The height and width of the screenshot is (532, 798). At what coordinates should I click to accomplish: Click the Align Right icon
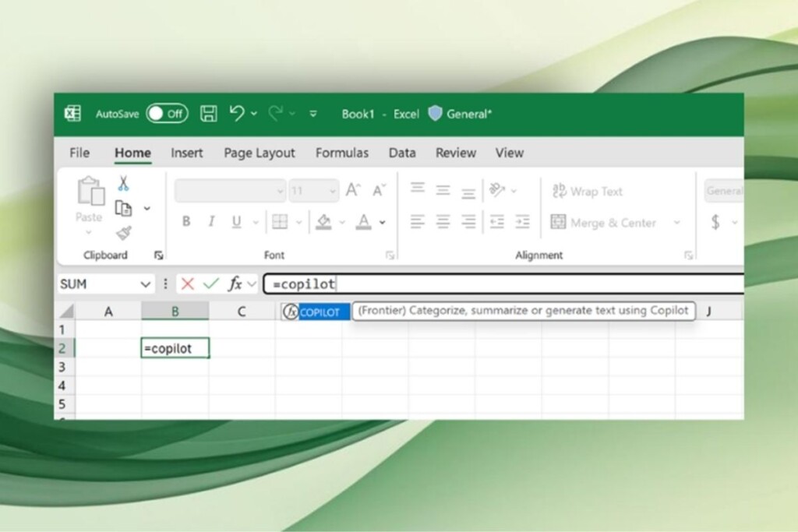tap(468, 222)
